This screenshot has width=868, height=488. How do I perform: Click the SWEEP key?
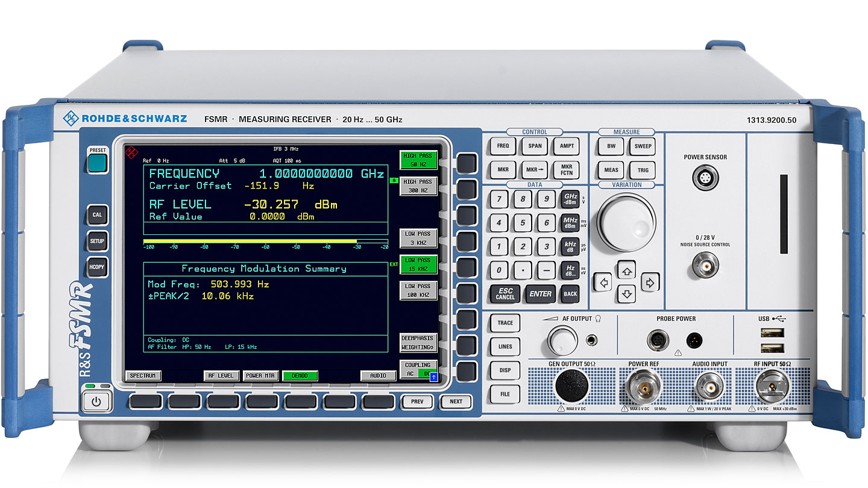[x=643, y=146]
